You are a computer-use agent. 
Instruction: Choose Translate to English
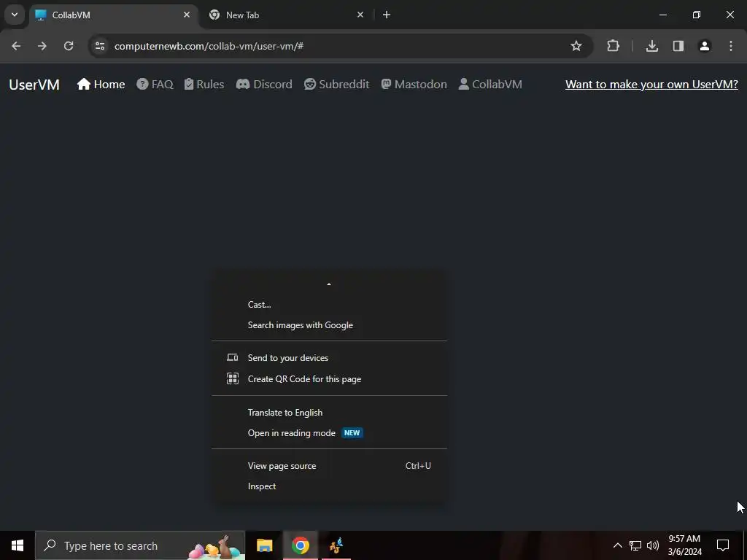coord(329,413)
